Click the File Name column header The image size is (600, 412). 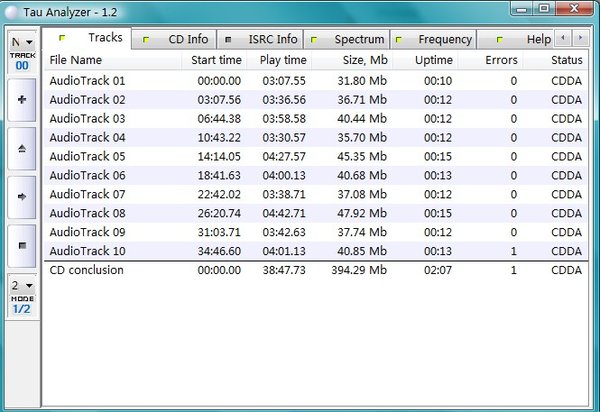112,60
